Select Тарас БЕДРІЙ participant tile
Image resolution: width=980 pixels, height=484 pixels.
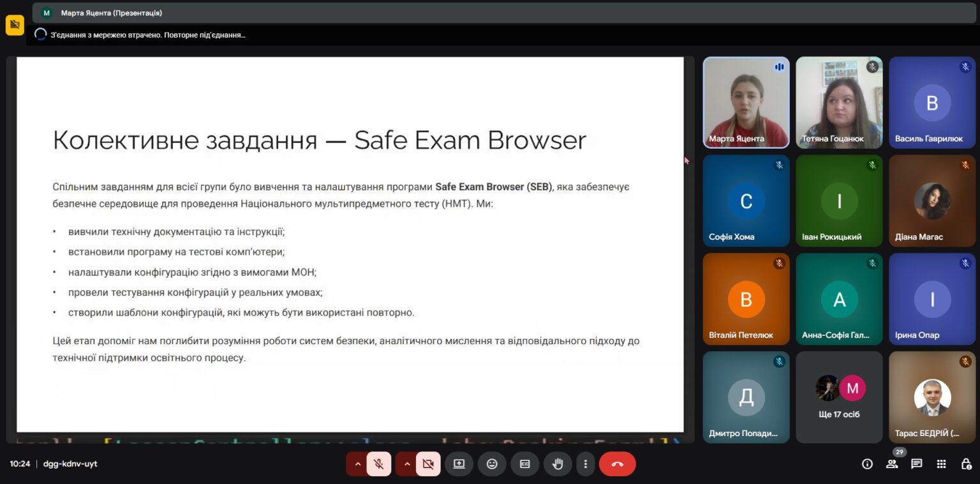coord(932,397)
